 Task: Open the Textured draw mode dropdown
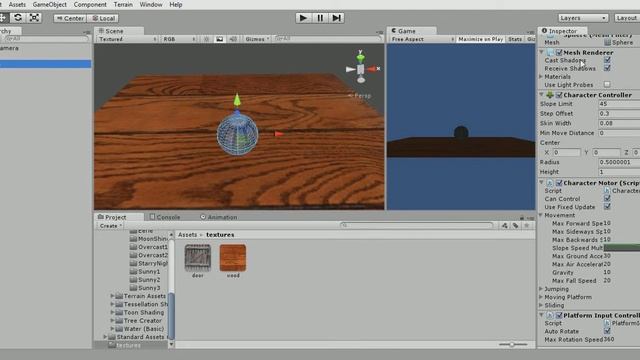click(x=127, y=39)
